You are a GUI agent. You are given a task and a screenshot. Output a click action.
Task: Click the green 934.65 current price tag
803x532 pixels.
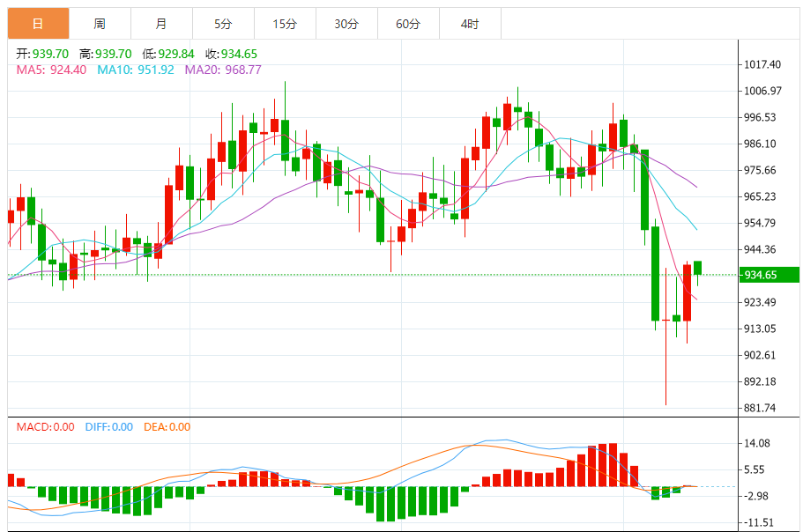tap(770, 275)
